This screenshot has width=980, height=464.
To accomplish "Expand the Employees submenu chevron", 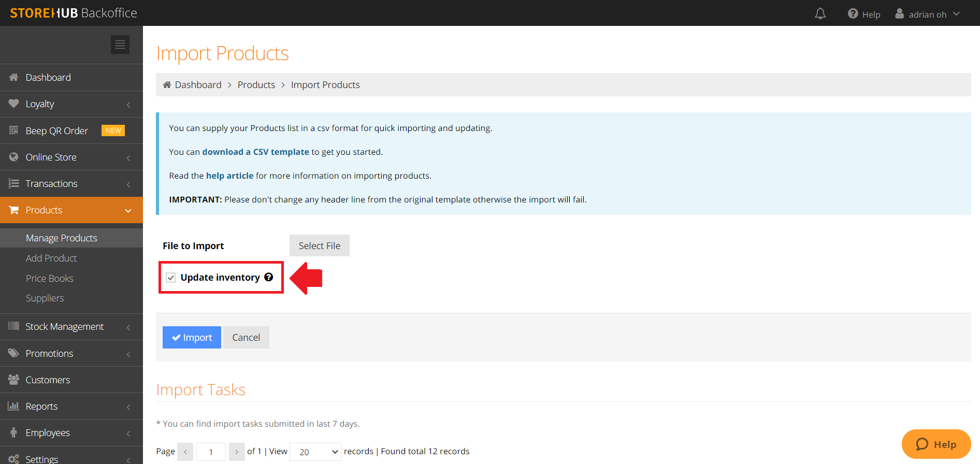I will 128,433.
